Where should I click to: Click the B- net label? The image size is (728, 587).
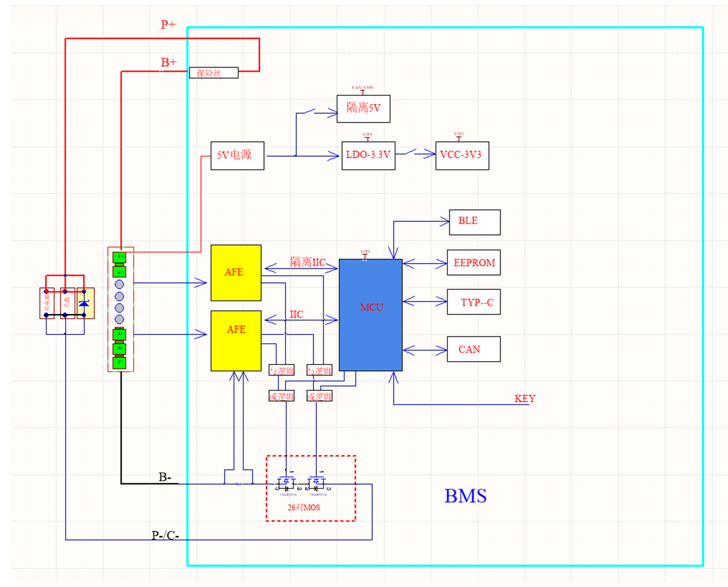point(165,477)
